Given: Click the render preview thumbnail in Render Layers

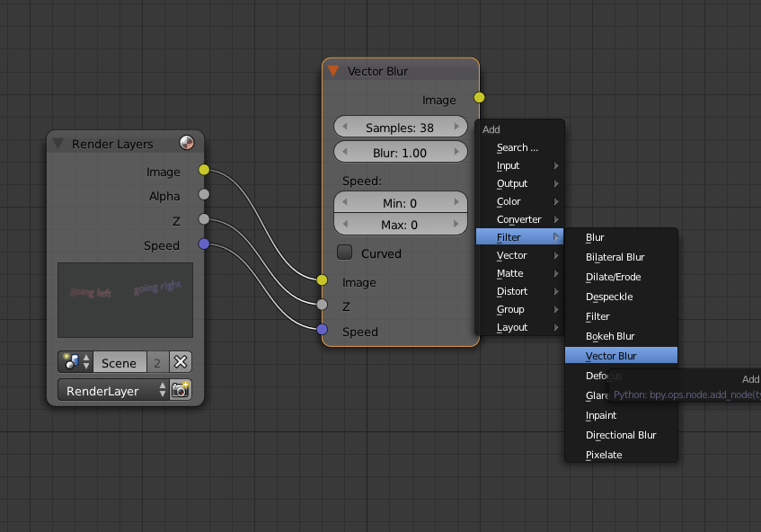Looking at the screenshot, I should (x=125, y=299).
